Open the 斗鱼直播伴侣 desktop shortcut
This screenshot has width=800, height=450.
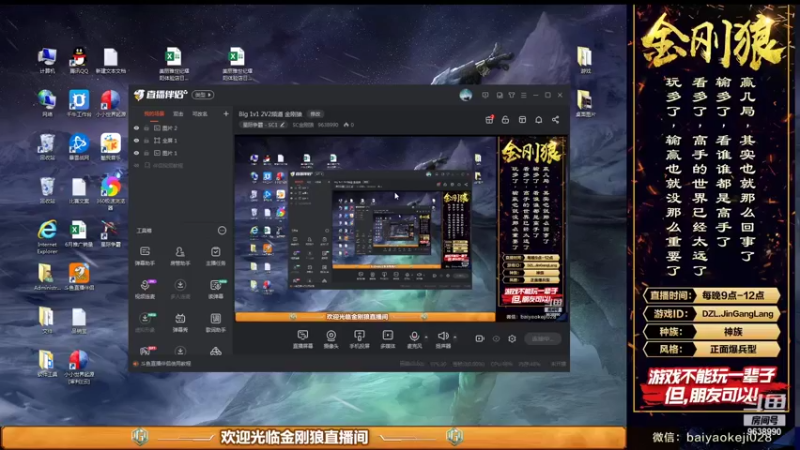coord(79,277)
